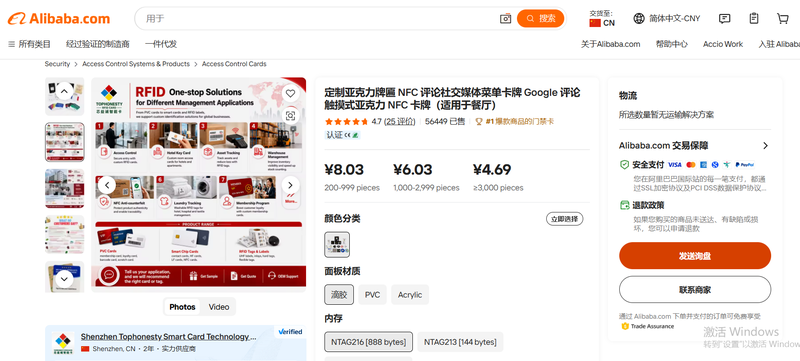Image resolution: width=800 pixels, height=361 pixels.
Task: Focus the search input field
Action: click(x=319, y=19)
